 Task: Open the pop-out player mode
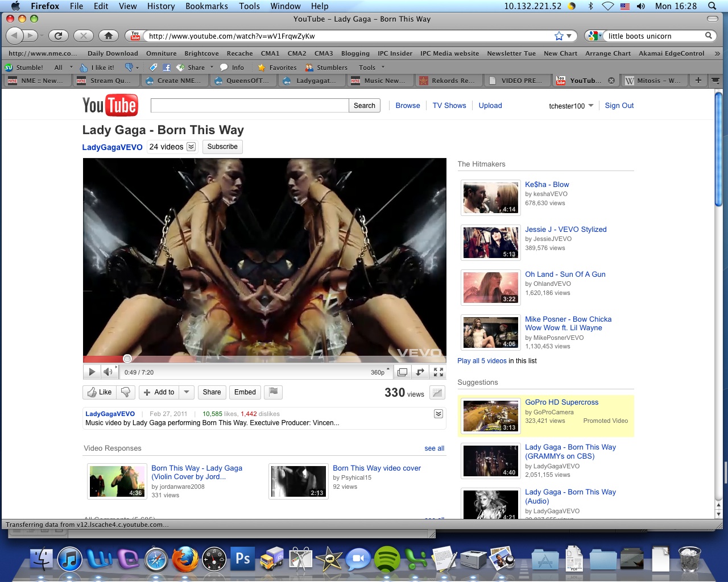pyautogui.click(x=403, y=372)
